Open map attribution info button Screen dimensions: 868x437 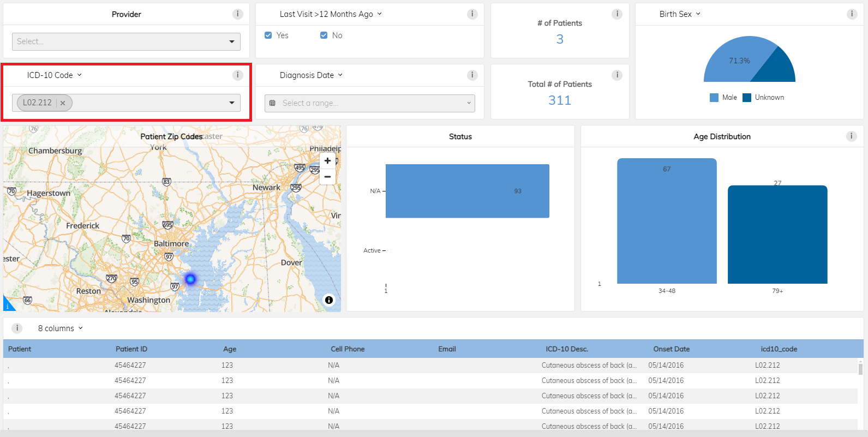pos(329,300)
